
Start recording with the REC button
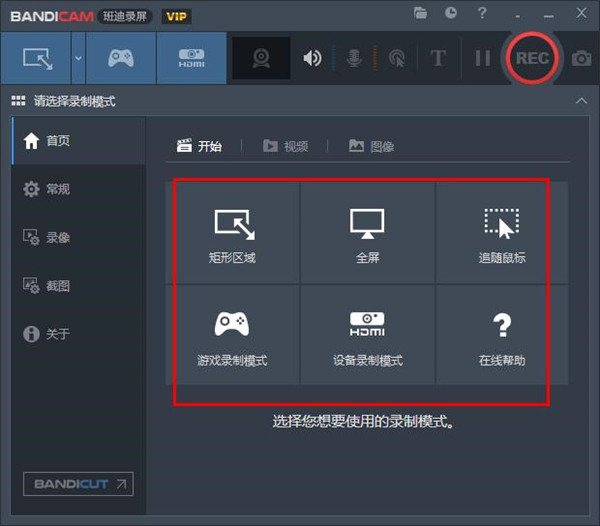(x=532, y=58)
